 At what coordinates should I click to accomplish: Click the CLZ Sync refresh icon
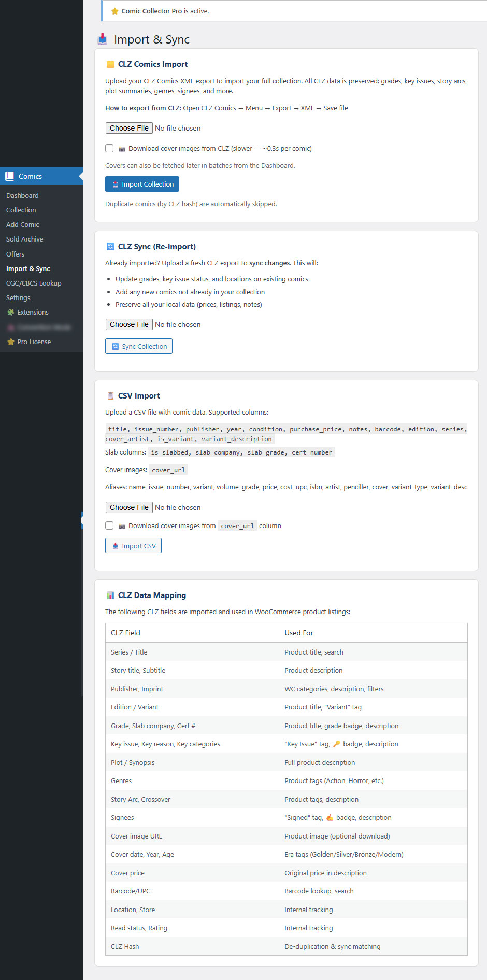click(x=110, y=247)
